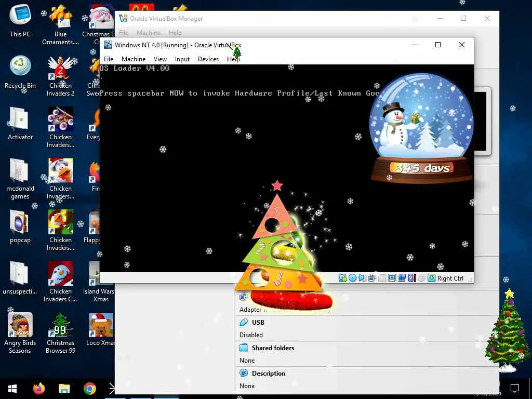This screenshot has width=532, height=399.
Task: Click the Right Ctrl host key label
Action: 450,278
